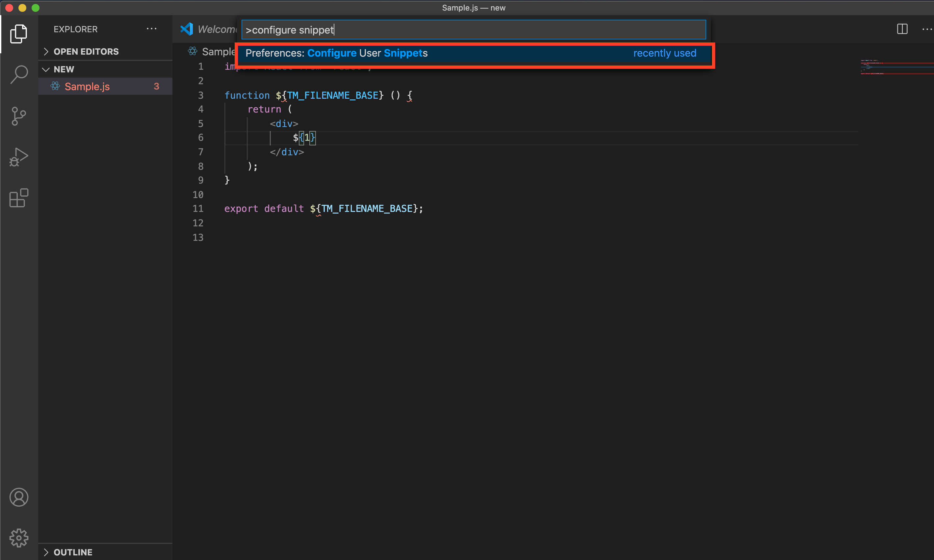Split the editor using the toolbar icon
Viewport: 934px width, 560px height.
pyautogui.click(x=902, y=29)
